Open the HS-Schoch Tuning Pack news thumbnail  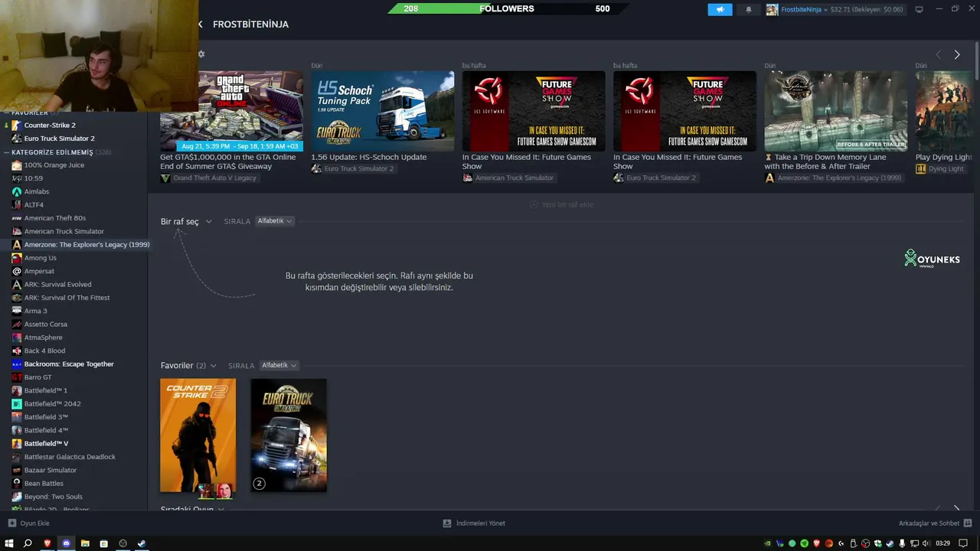[x=382, y=111]
